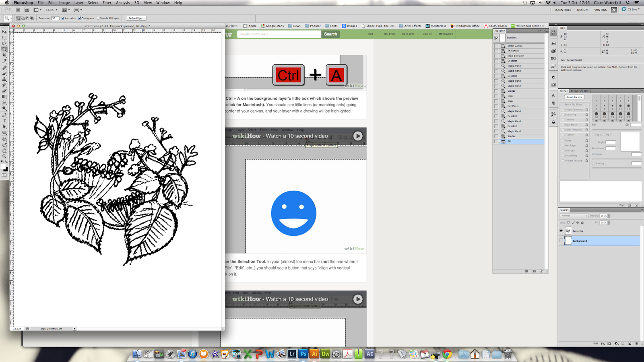
Task: Switch to the Design workspace
Action: tap(582, 10)
